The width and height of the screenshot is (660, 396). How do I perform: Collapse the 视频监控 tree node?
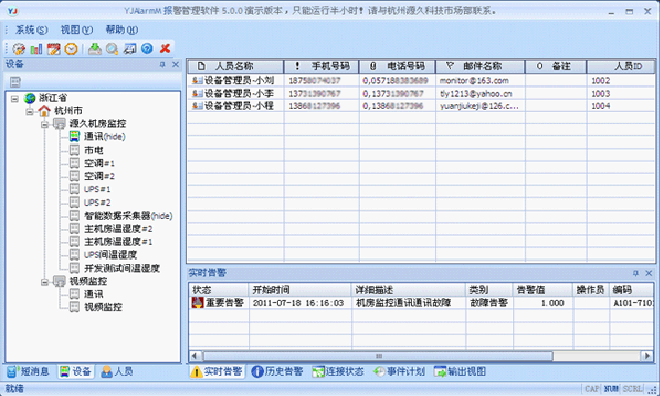coord(45,282)
